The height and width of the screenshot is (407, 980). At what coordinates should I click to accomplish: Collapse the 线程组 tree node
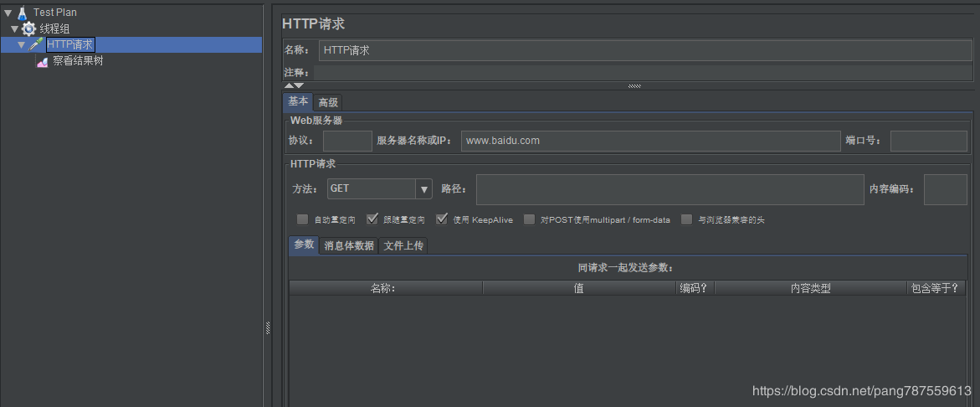pos(14,28)
